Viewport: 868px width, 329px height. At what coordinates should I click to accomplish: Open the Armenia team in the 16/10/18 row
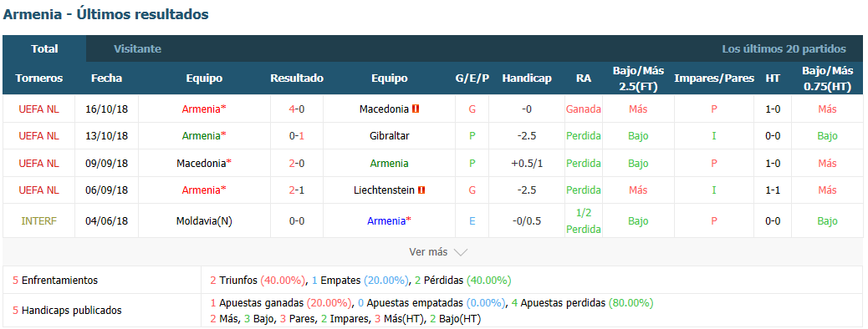204,109
